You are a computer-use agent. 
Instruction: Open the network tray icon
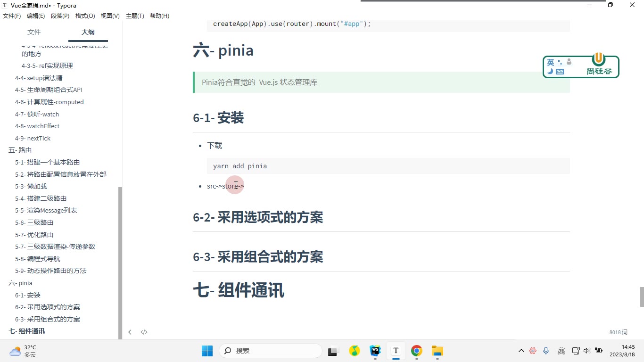[576, 351]
